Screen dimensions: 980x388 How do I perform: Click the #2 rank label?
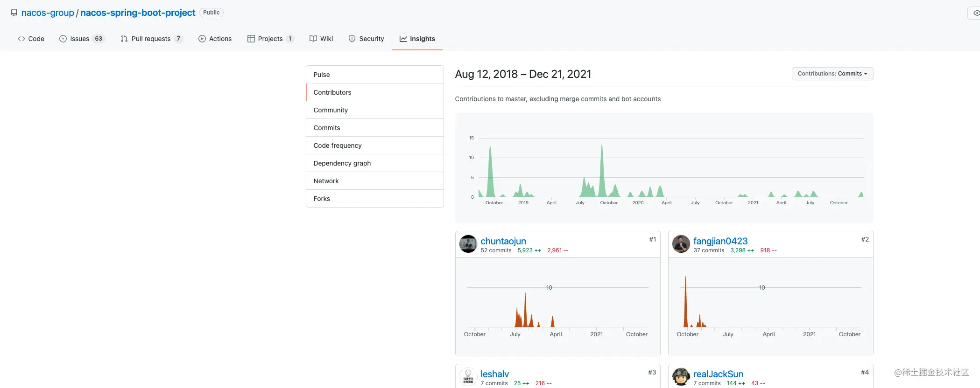(865, 239)
